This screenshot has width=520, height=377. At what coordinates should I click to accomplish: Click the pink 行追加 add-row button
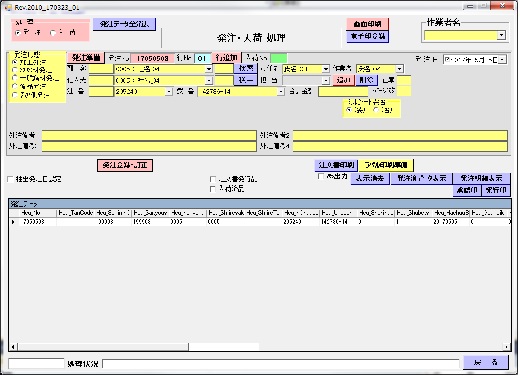point(226,58)
